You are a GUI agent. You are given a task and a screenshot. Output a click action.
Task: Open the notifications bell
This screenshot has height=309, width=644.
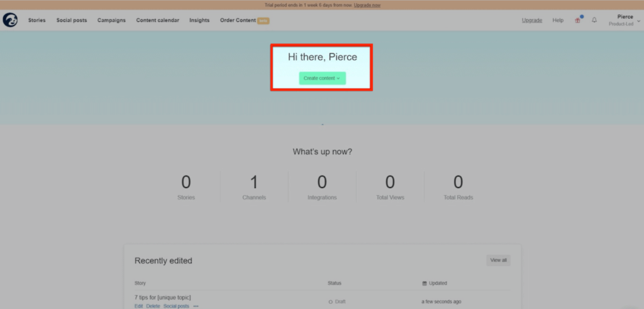pos(594,20)
